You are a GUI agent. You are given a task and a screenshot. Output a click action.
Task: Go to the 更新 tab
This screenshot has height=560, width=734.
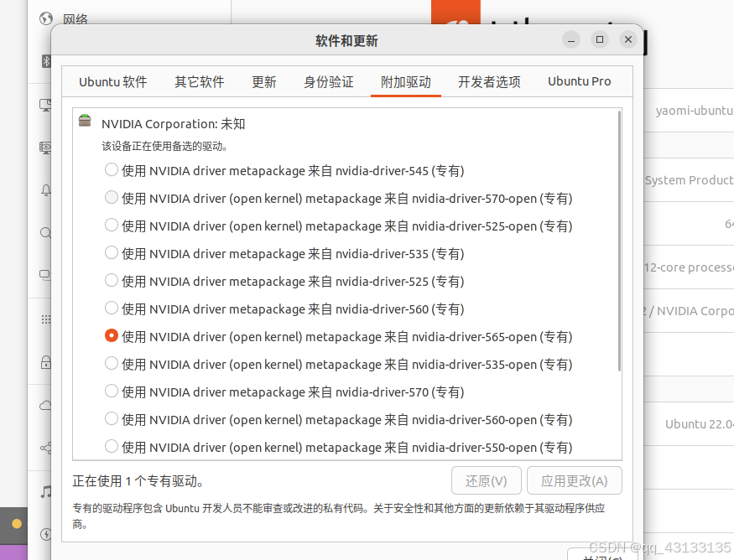(264, 82)
